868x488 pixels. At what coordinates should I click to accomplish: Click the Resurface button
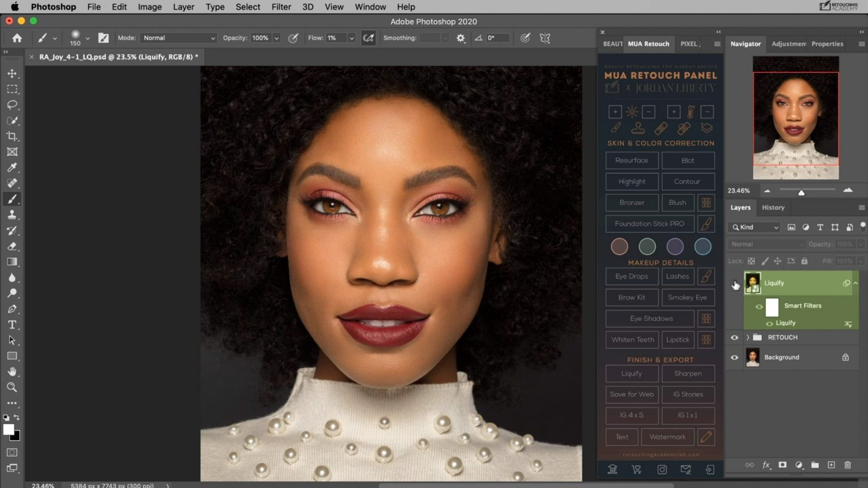631,160
